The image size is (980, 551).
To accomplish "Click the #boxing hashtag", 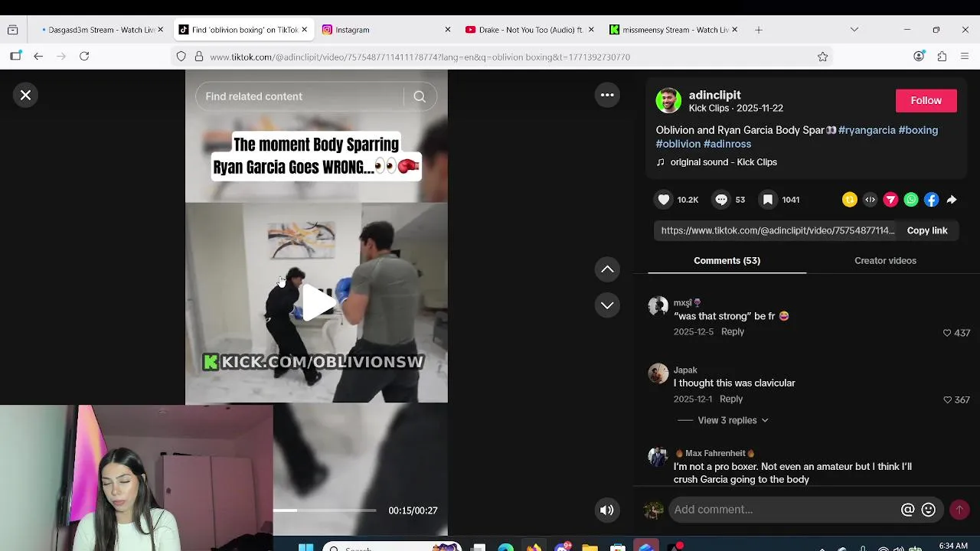I will click(918, 130).
